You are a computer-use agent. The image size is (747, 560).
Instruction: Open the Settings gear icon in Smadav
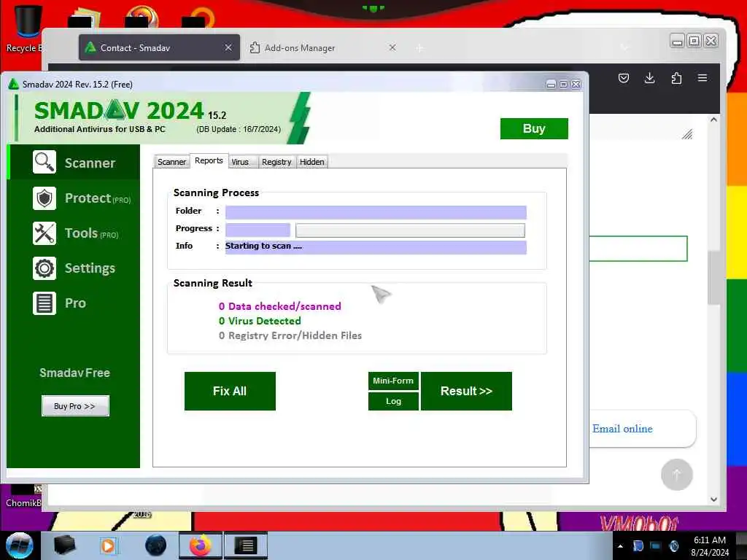tap(44, 268)
